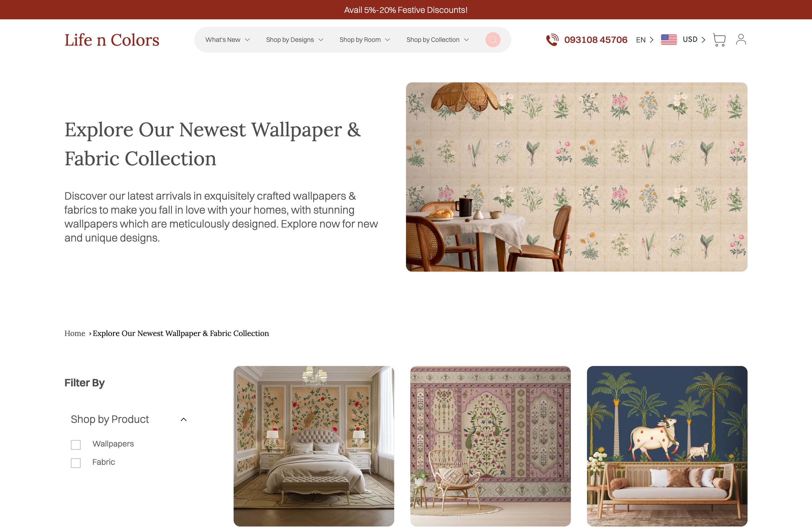Open the user account icon

pyautogui.click(x=741, y=39)
